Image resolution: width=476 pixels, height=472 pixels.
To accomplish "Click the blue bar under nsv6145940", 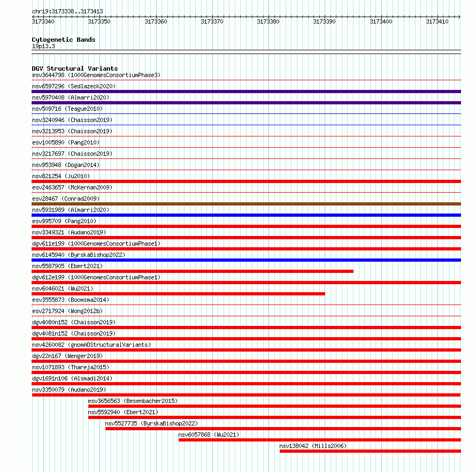I will pos(246,260).
